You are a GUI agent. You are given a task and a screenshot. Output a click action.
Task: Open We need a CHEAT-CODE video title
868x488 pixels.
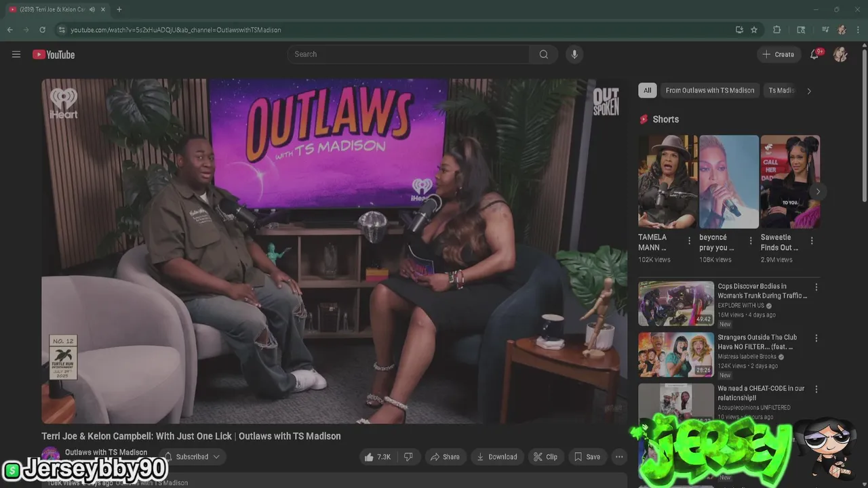[x=761, y=393]
